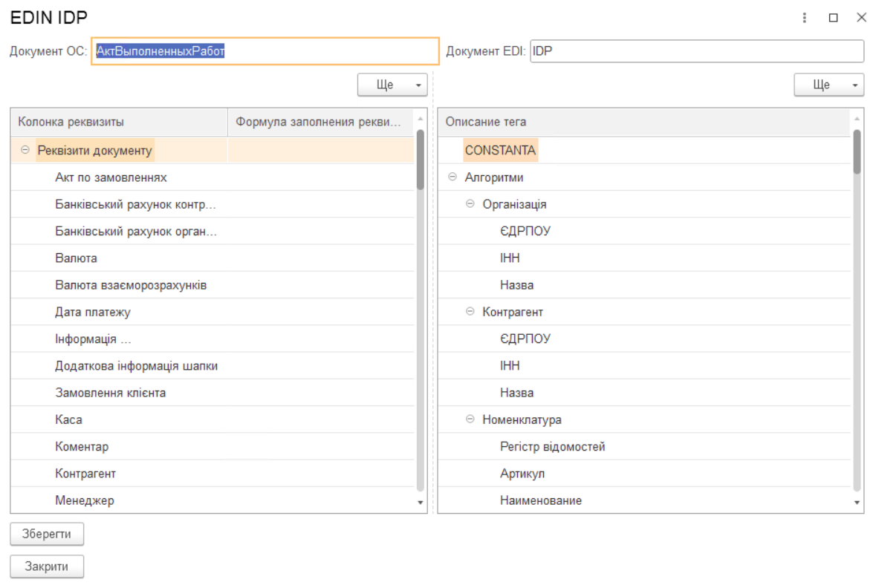Collapse the Організація tree branch
This screenshot has height=588, width=879.
(470, 204)
